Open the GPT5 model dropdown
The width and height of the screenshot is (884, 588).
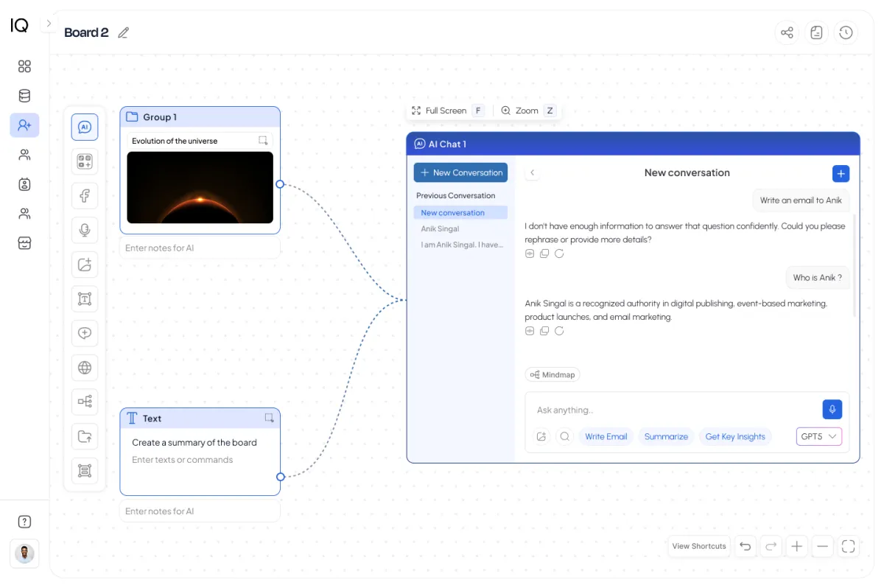point(819,436)
